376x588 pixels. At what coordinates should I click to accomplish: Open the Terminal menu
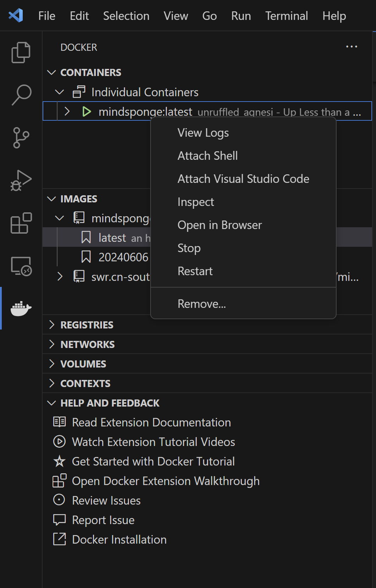(286, 16)
